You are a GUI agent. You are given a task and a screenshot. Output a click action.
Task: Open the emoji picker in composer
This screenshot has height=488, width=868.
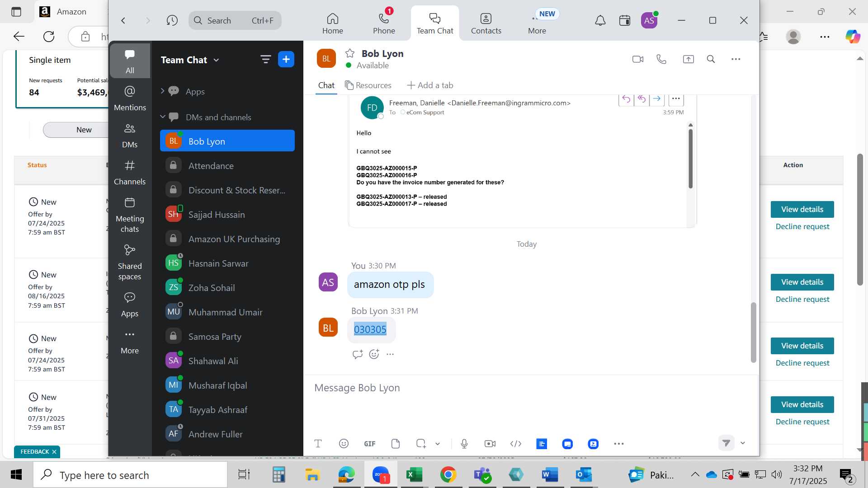pos(344,444)
